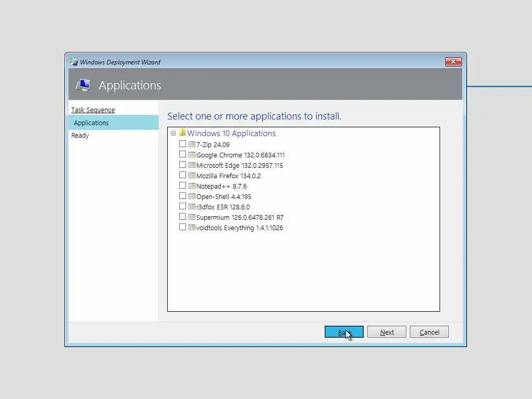Check the Notepad++ 8.7.6 checkbox

coord(182,185)
